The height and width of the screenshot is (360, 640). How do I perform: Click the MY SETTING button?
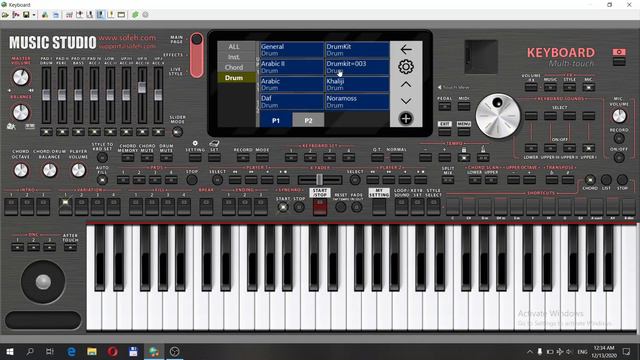click(x=379, y=207)
